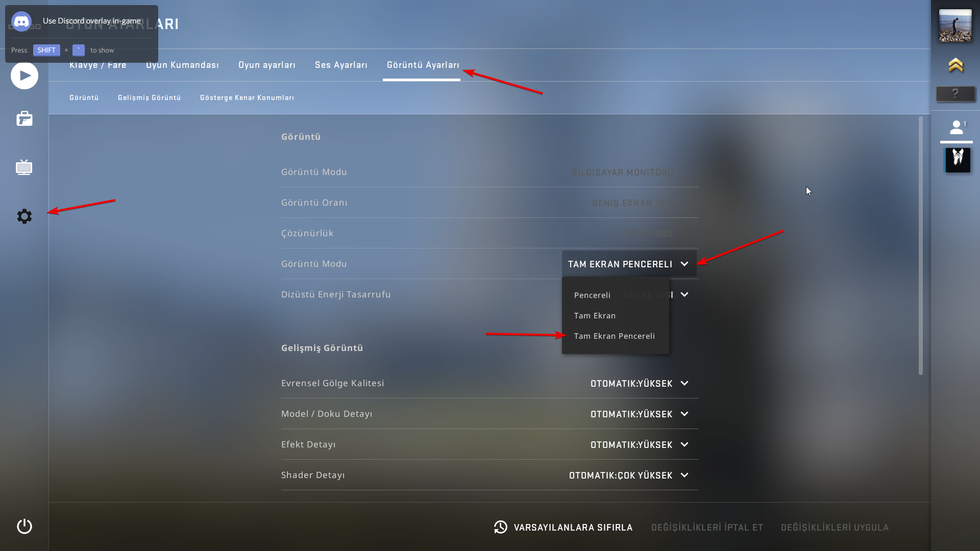980x551 pixels.
Task: Select the suit-and-tie friend avatar
Action: pos(958,160)
